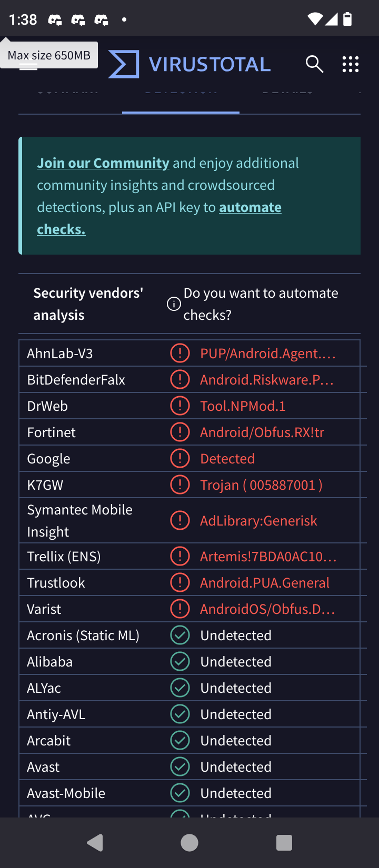Open the VirusTotal search icon
The height and width of the screenshot is (868, 379).
314,64
